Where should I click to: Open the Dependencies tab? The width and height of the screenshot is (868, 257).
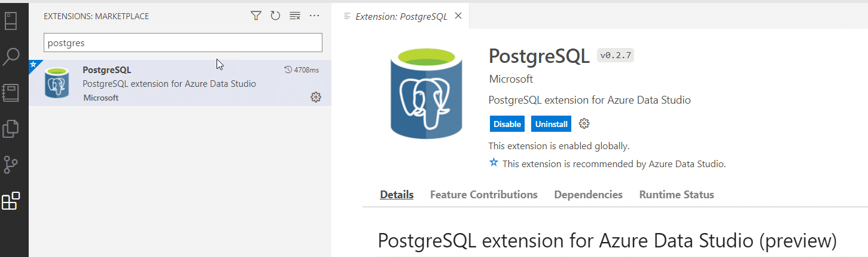(588, 195)
